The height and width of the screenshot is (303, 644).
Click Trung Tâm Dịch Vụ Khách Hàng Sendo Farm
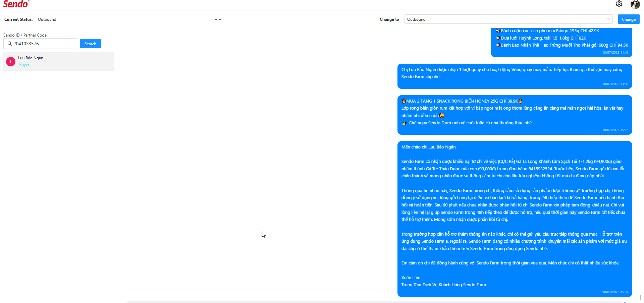tap(443, 285)
